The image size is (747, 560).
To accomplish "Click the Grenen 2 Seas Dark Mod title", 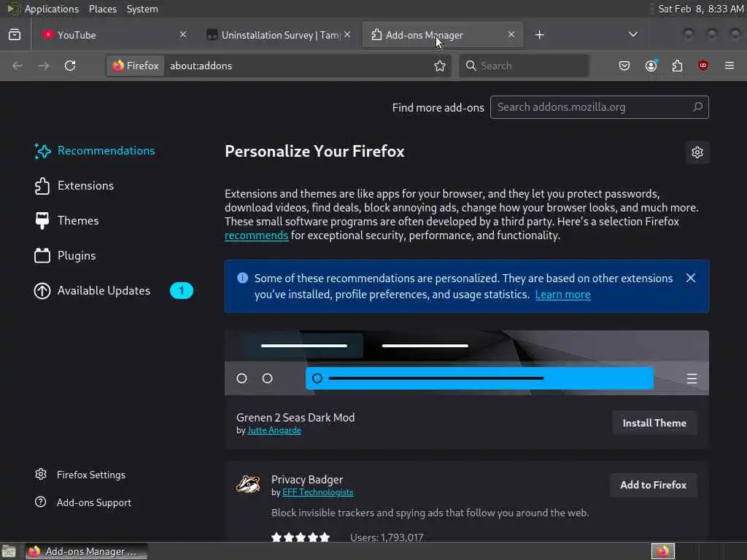I will 295,418.
